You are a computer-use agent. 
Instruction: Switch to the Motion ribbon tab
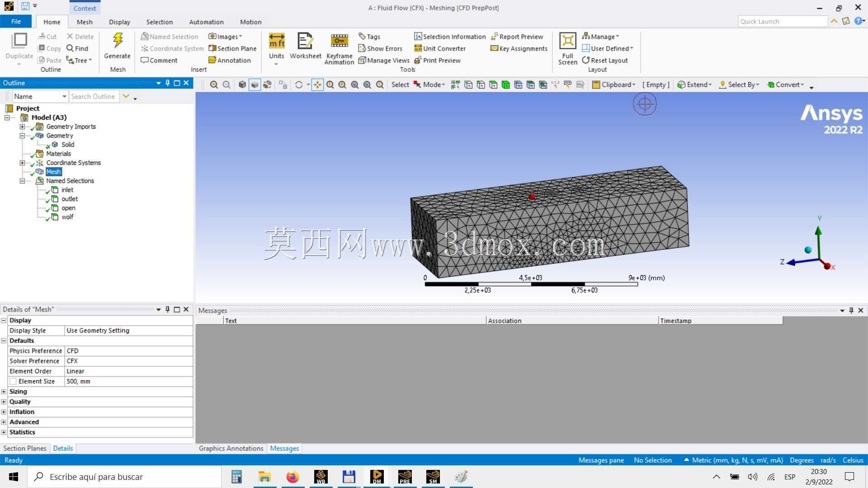click(x=250, y=22)
